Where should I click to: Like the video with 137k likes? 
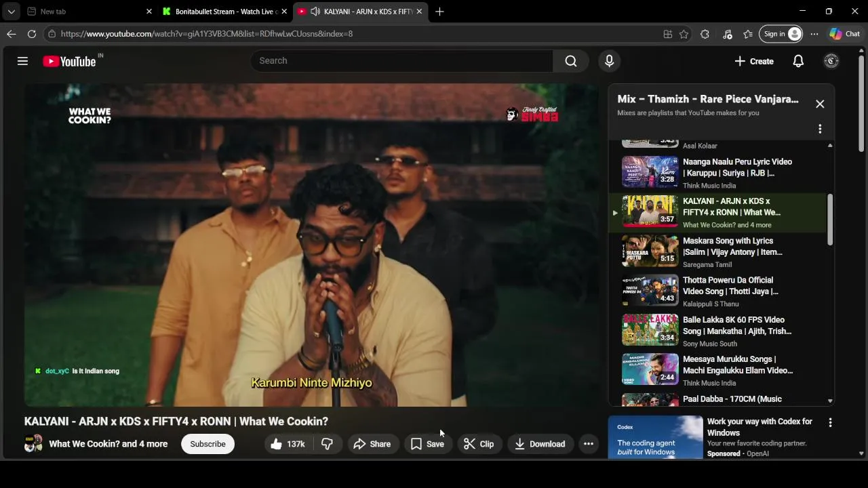288,444
